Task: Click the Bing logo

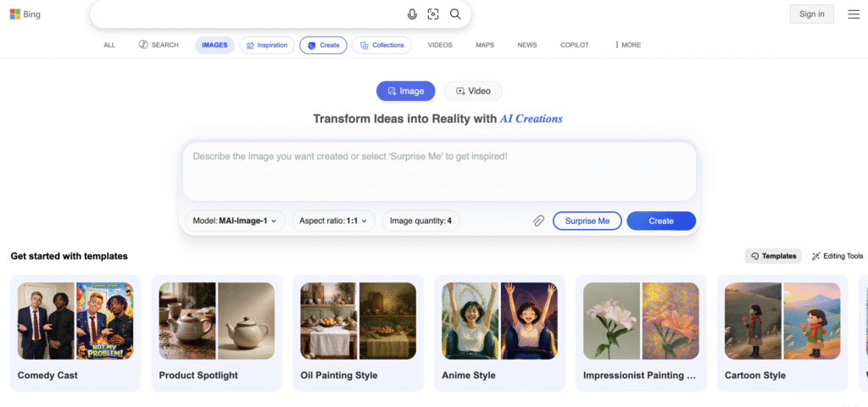Action: [25, 14]
